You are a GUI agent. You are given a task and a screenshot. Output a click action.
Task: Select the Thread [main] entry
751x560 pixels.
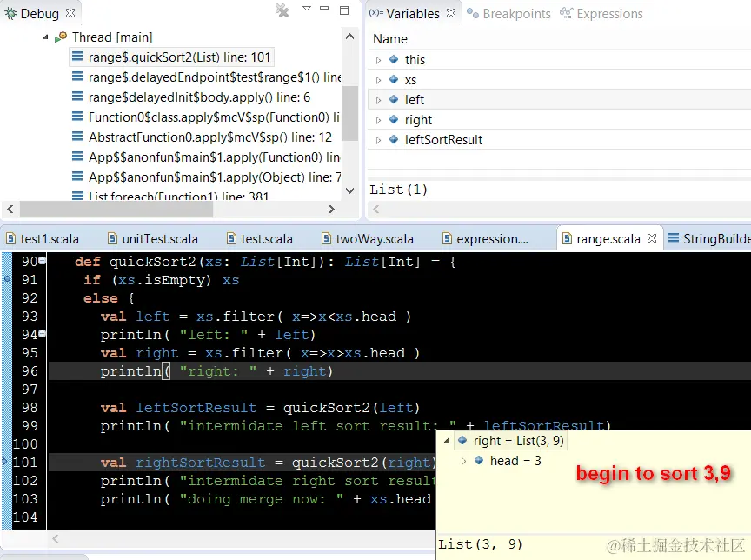click(x=112, y=37)
